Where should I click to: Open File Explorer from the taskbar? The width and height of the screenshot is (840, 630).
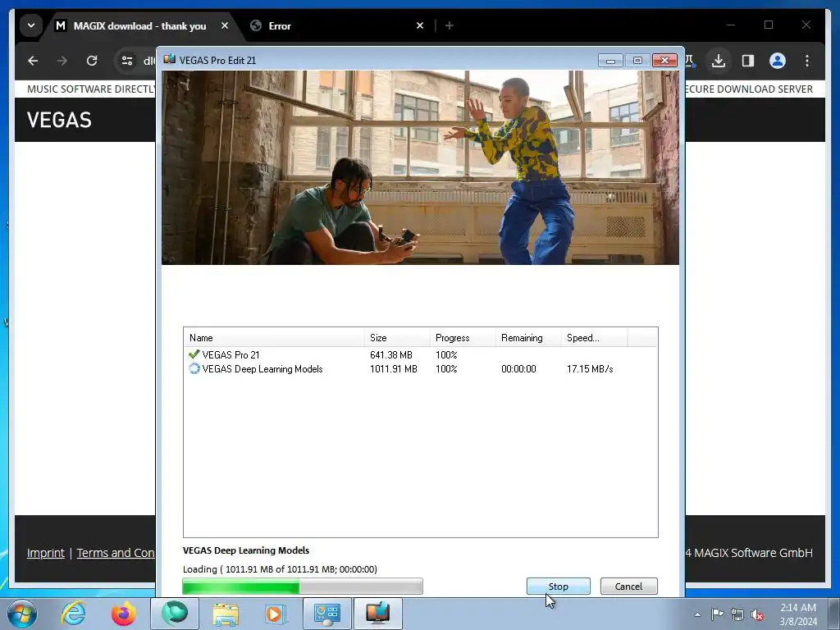click(226, 614)
